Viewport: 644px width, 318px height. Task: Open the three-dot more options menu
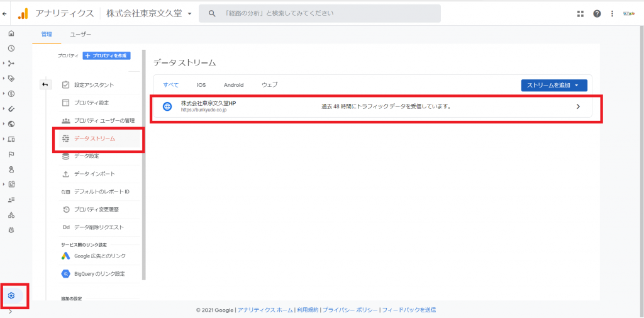(612, 14)
